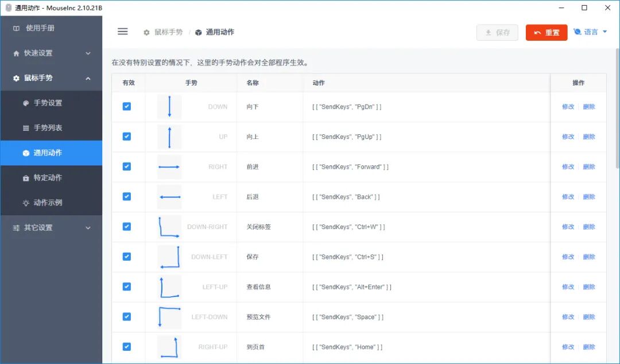Click the cube icon beside 通用动作 breadcrumb
Image resolution: width=620 pixels, height=364 pixels.
(199, 33)
